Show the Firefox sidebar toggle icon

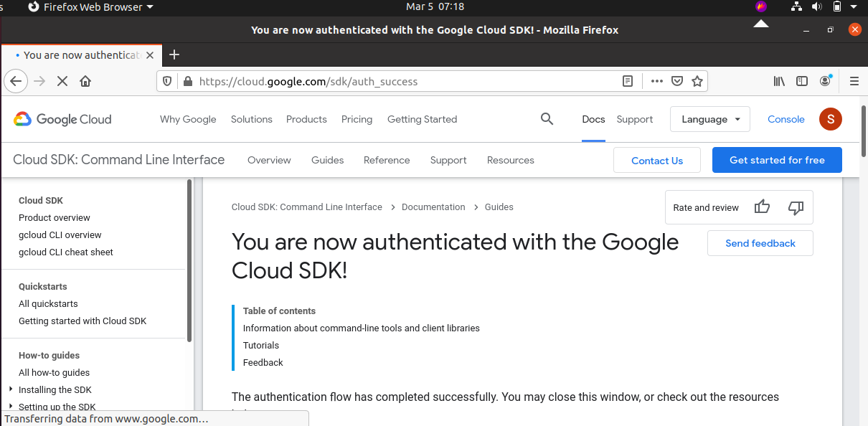pyautogui.click(x=802, y=81)
